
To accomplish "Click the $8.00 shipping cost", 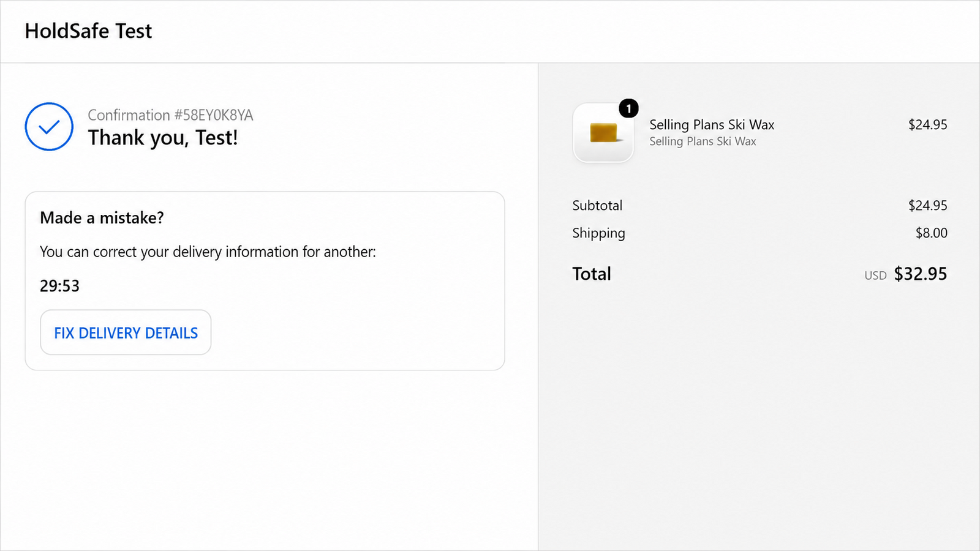I will point(931,233).
